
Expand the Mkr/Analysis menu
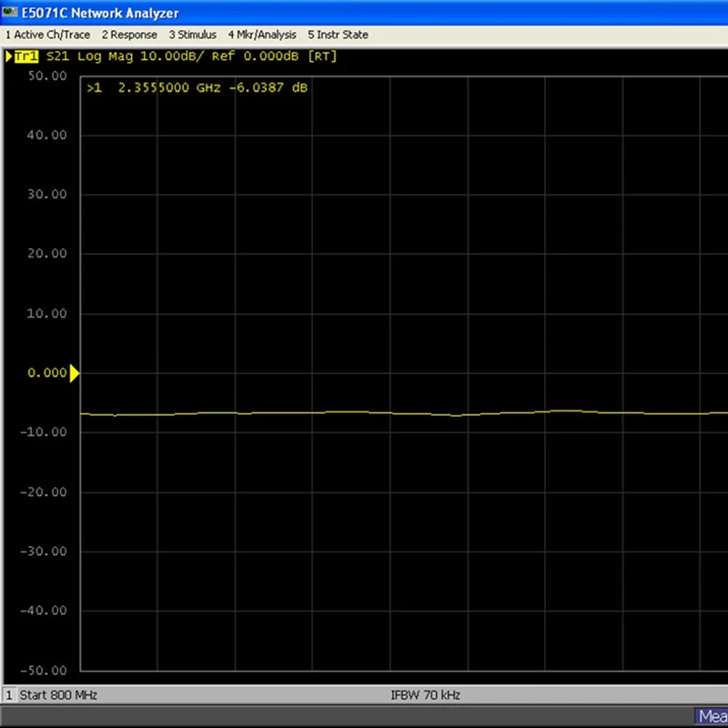262,35
